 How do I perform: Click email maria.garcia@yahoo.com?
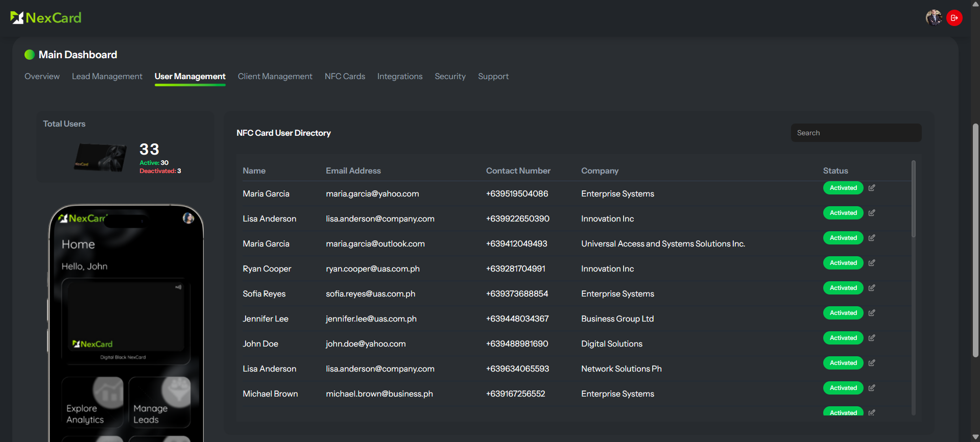[x=372, y=193]
